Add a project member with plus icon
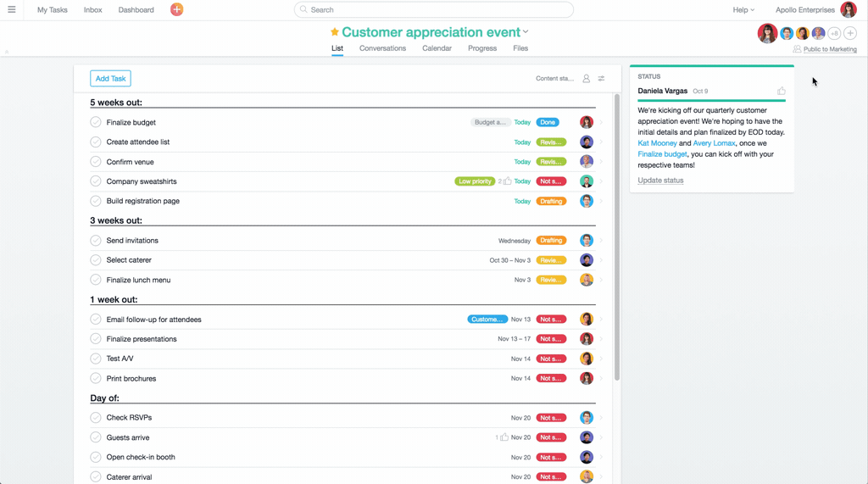Image resolution: width=868 pixels, height=484 pixels. coord(849,33)
